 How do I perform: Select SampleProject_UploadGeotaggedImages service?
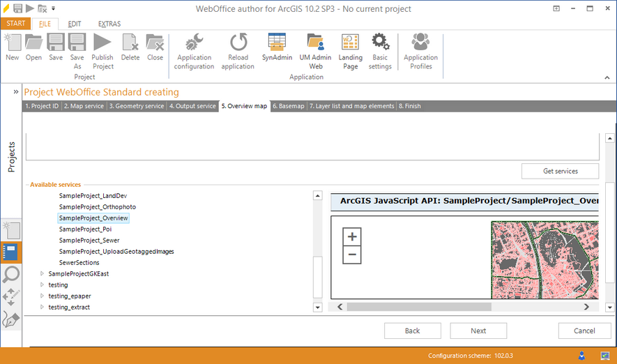[x=116, y=251]
